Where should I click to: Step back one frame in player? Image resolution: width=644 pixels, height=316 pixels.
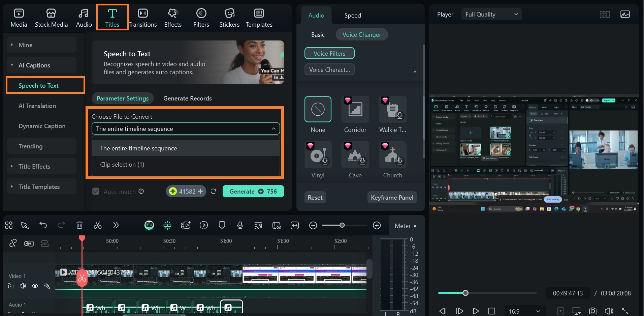pos(443,311)
